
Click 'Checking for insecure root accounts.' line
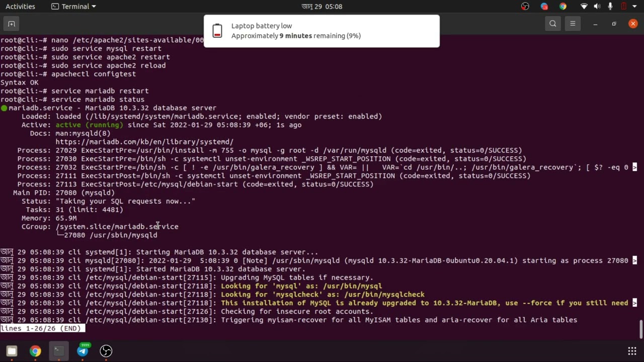[x=297, y=312]
